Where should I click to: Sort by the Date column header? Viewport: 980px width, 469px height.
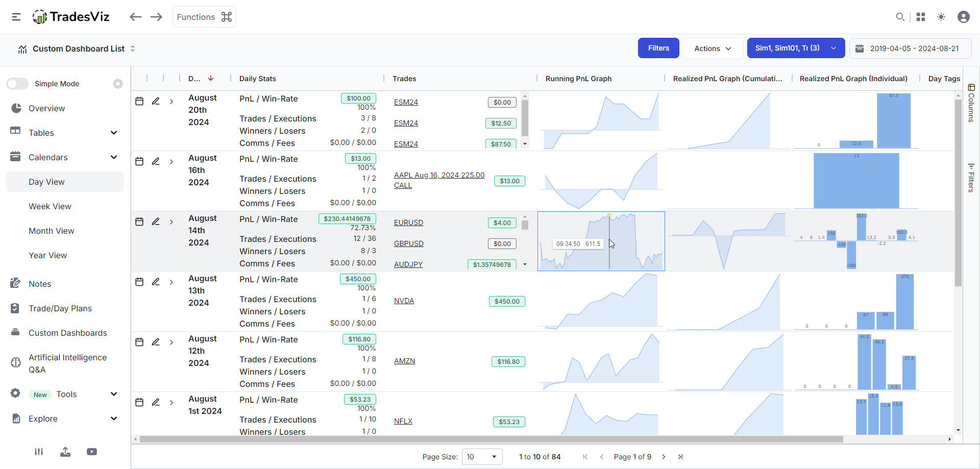201,78
